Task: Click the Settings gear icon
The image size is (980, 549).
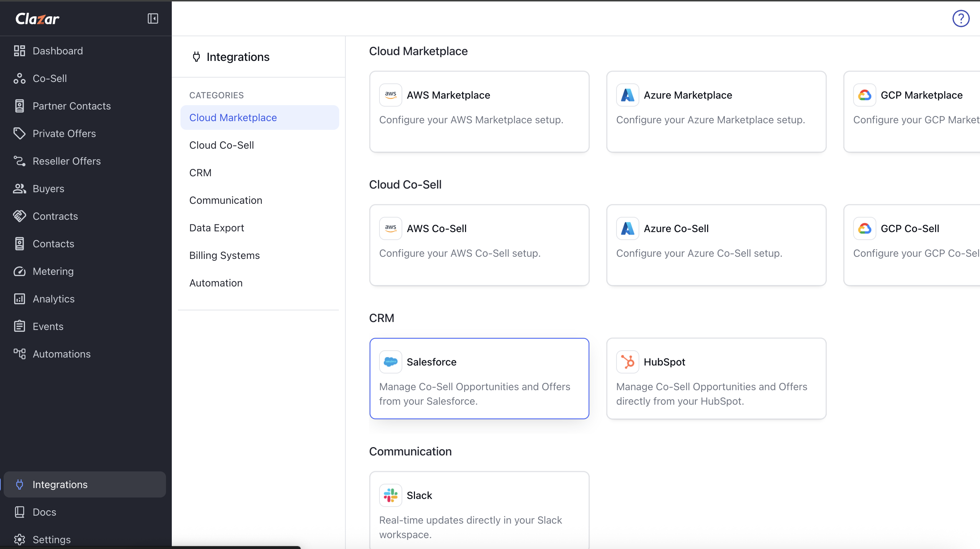Action: click(20, 540)
